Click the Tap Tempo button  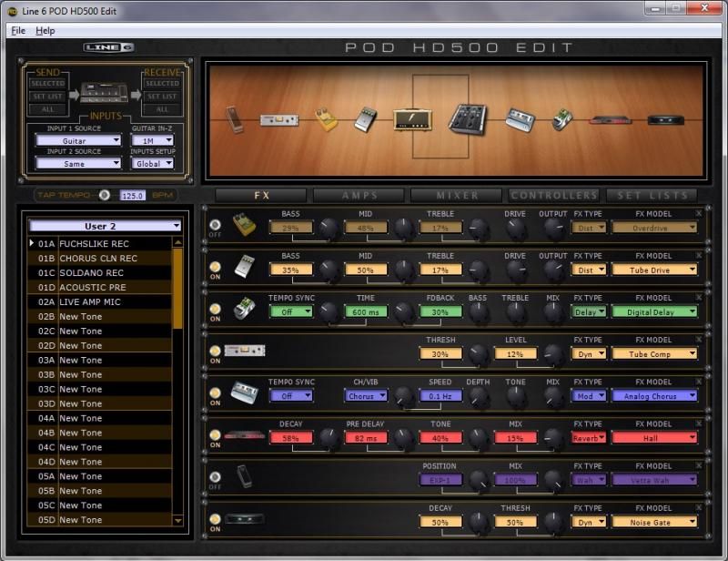(x=105, y=195)
